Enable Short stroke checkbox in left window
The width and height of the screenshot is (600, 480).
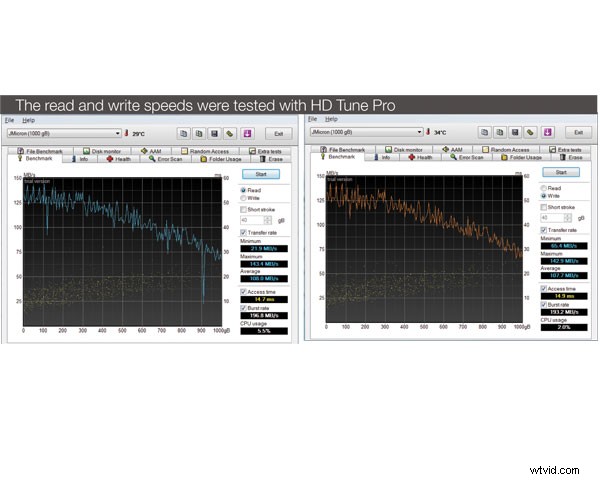click(243, 209)
